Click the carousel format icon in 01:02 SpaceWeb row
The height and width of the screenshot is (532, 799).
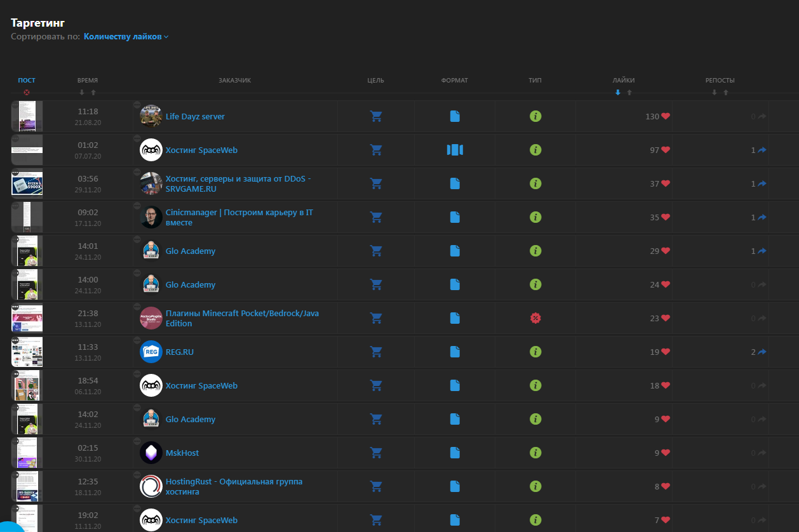455,150
